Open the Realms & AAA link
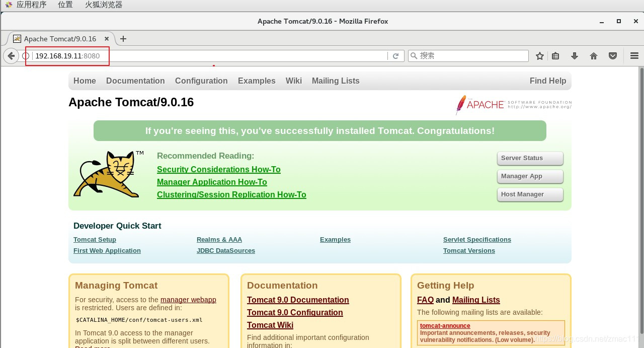Image resolution: width=644 pixels, height=348 pixels. [x=219, y=240]
